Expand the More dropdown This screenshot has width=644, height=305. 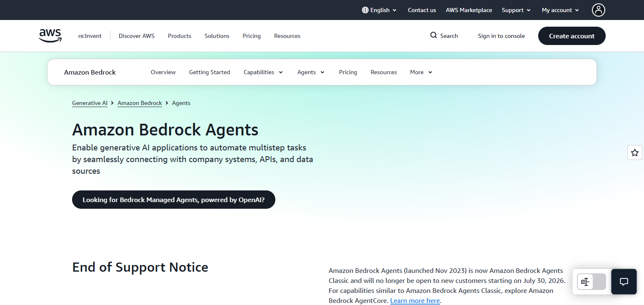click(x=421, y=72)
